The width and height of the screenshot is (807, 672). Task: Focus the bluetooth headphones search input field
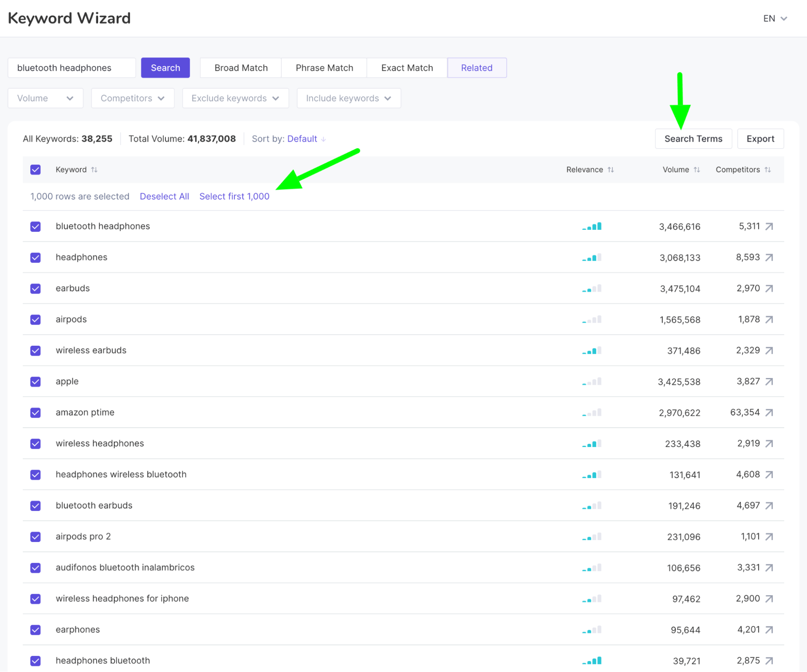(72, 68)
